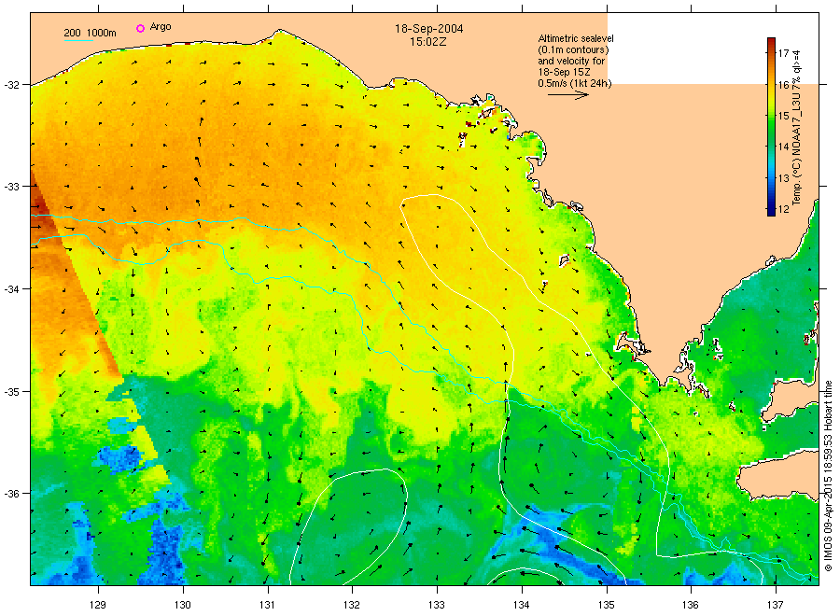Click the '0.5m/s (1kt 24h)' scale text
Screen dimensions: 840x616
point(575,83)
